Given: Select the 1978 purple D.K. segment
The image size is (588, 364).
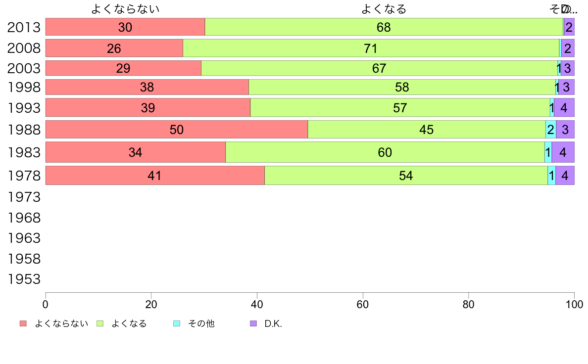Looking at the screenshot, I should pos(565,176).
